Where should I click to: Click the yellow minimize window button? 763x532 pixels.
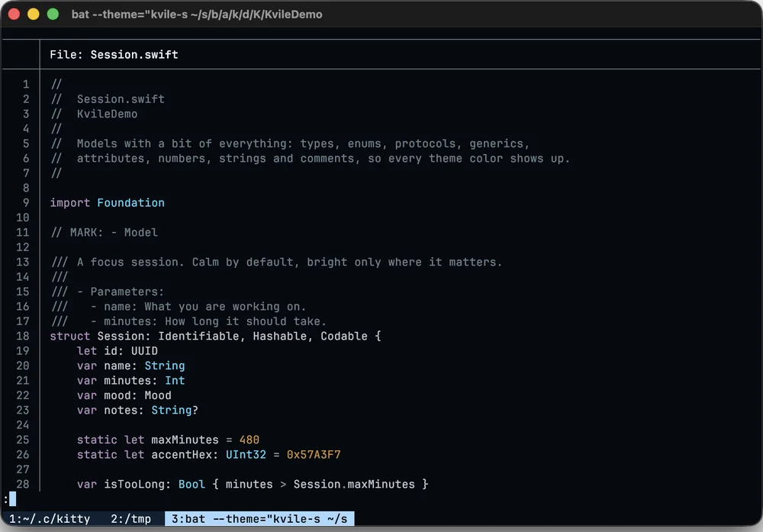pyautogui.click(x=34, y=14)
